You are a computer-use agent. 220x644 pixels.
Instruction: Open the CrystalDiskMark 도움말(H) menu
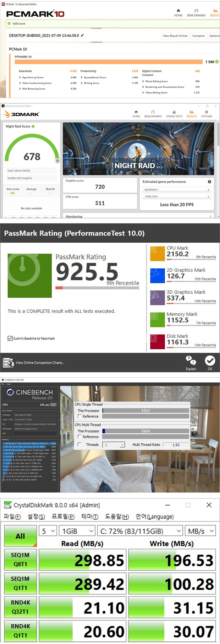click(x=117, y=517)
